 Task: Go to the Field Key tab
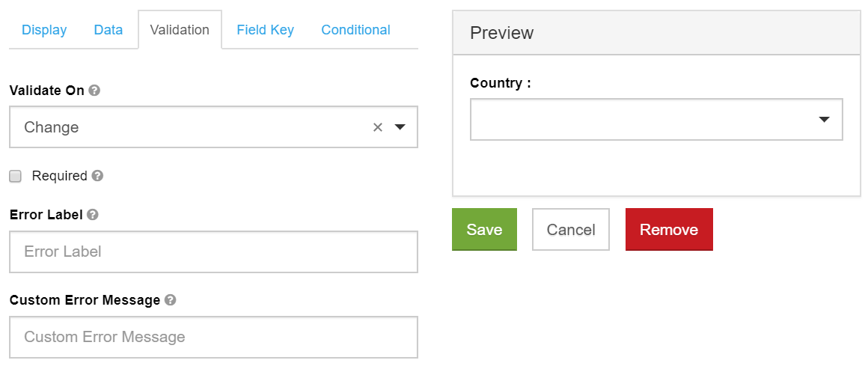coord(265,30)
